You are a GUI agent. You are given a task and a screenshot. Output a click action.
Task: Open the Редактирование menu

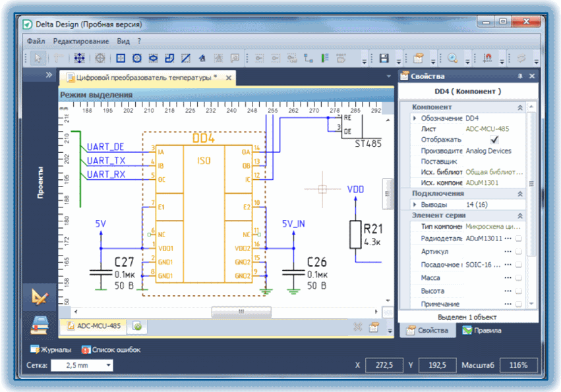[81, 41]
